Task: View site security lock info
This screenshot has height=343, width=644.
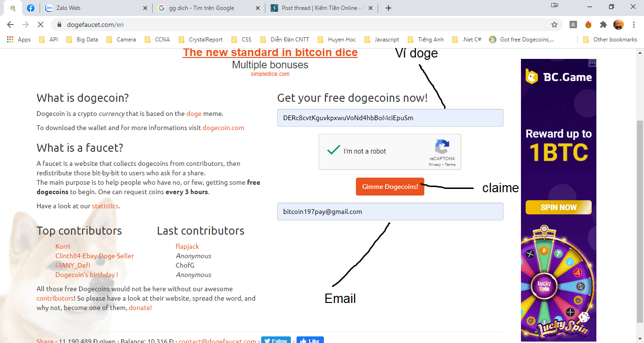Action: coord(59,24)
